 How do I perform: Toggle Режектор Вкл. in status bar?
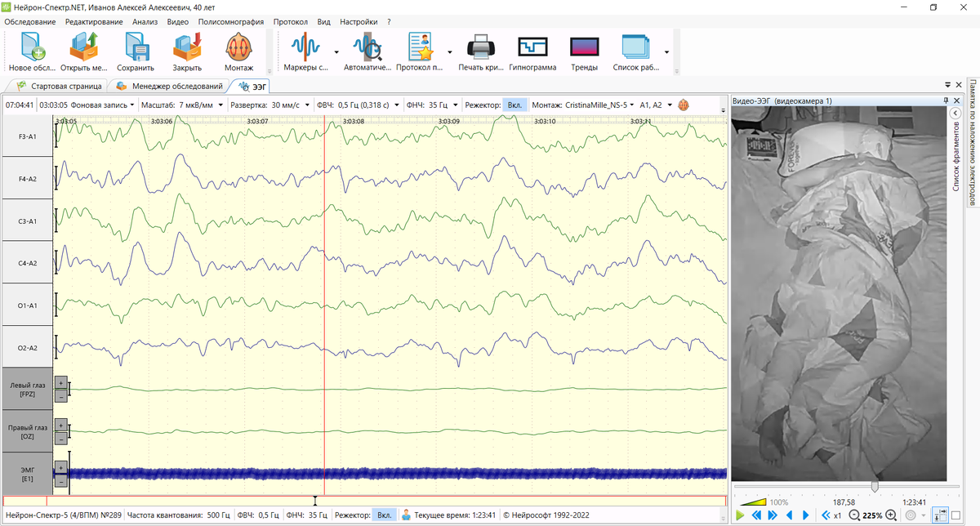point(382,515)
